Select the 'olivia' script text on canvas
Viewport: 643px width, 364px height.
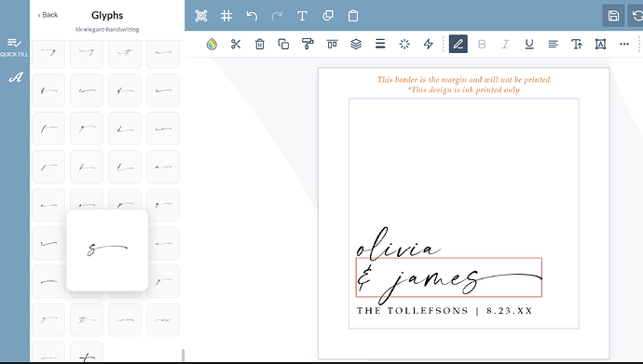[398, 245]
